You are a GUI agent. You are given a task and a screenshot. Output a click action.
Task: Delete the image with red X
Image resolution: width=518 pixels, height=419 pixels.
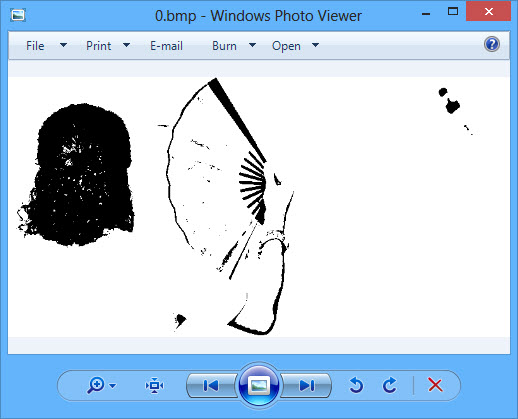[x=435, y=385]
